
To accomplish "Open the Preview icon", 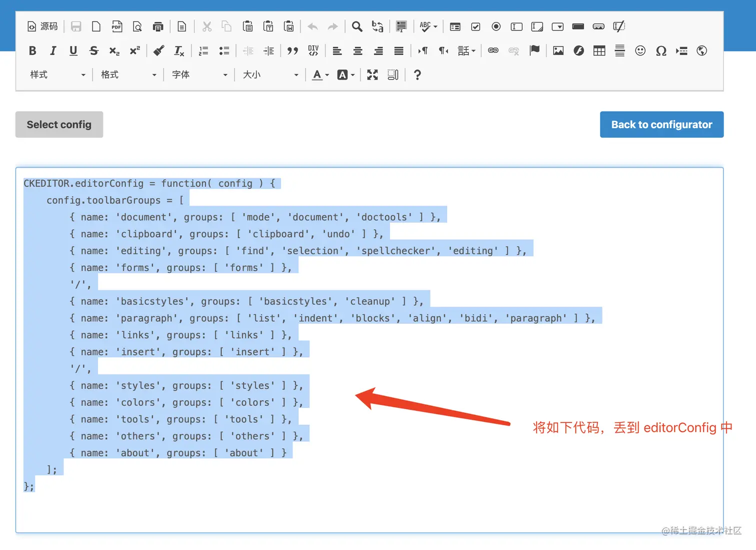I will pyautogui.click(x=137, y=27).
